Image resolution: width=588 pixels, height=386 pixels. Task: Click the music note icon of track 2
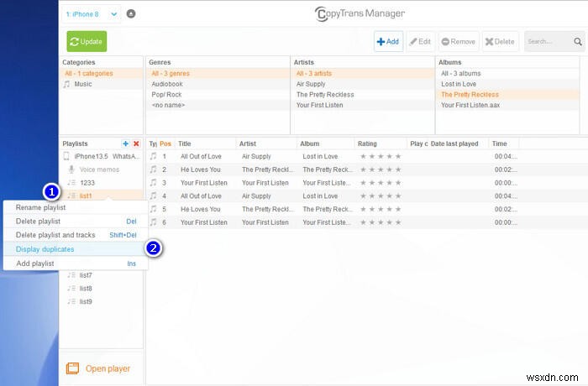(153, 170)
